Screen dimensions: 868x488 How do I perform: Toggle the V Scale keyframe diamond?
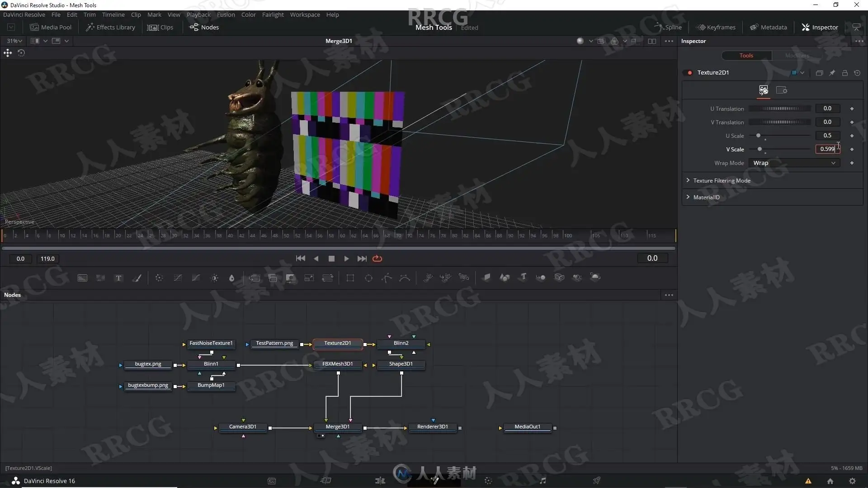click(x=852, y=149)
